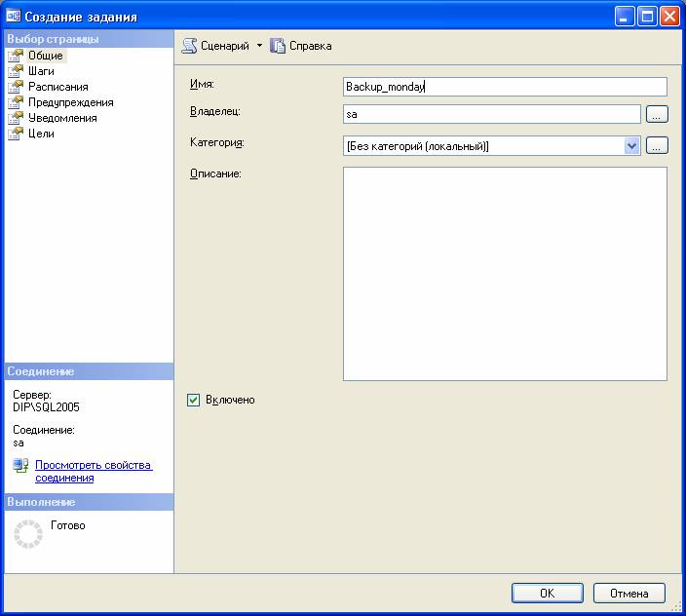Expand the Сценарий dropdown arrow
The width and height of the screenshot is (686, 616).
(x=259, y=46)
